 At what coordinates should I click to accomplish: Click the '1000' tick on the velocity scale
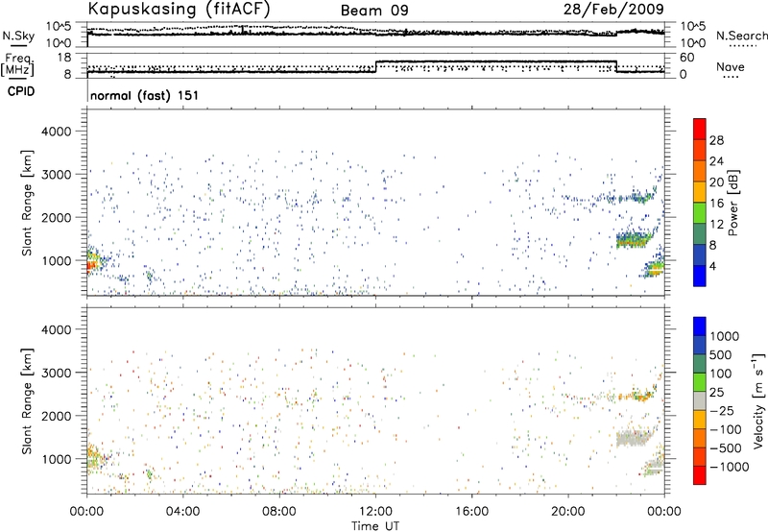point(724,336)
